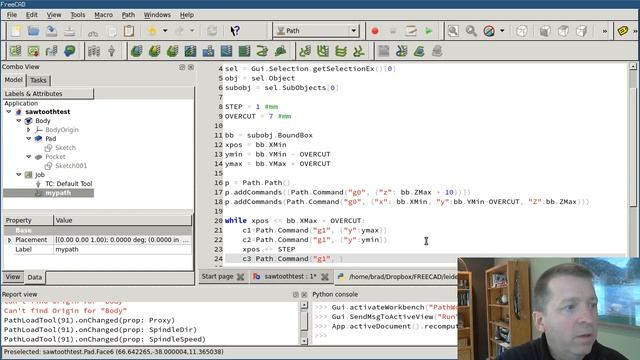The height and width of the screenshot is (360, 640).
Task: Click the first green Profile operation icon
Action: click(136, 51)
